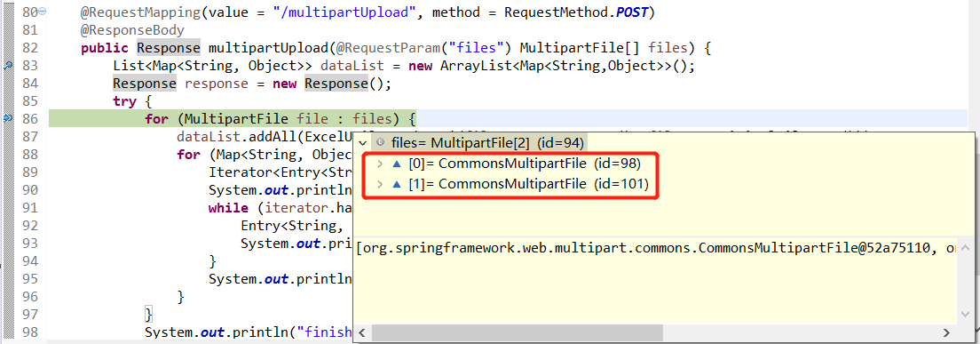
Task: Collapse the files= MultipartFile[2] node
Action: [x=362, y=142]
